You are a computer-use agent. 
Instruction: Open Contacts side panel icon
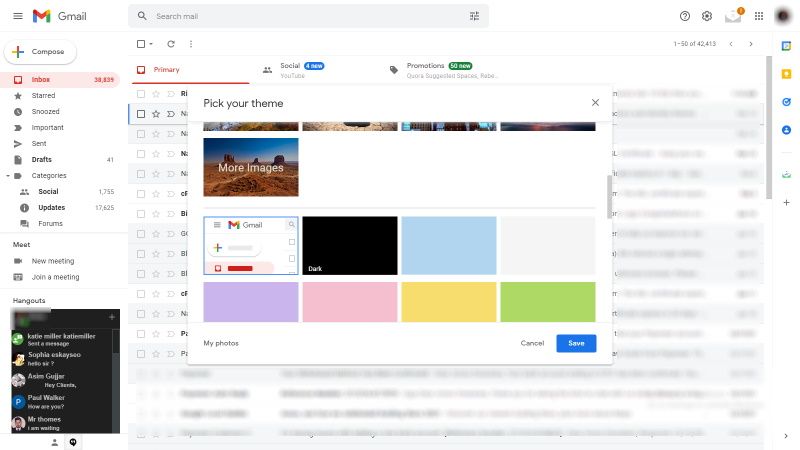[786, 130]
